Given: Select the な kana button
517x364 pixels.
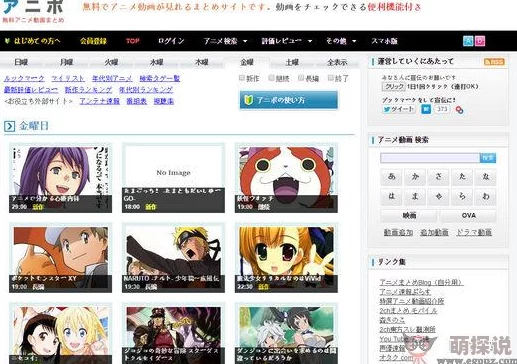Looking at the screenshot, I should [x=486, y=176].
